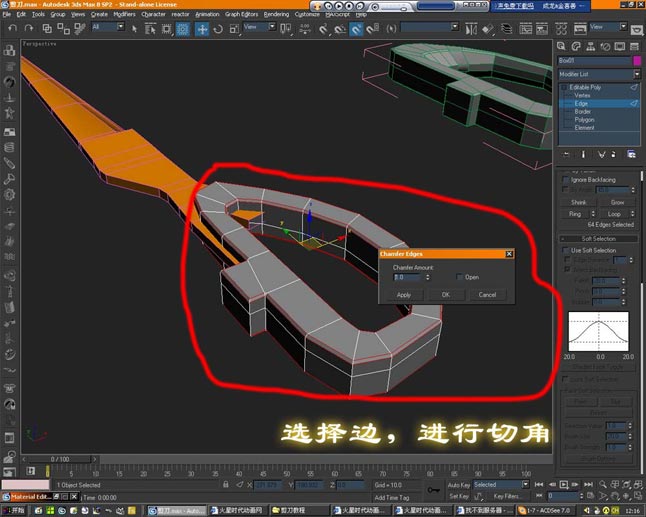The width and height of the screenshot is (646, 517).
Task: Activate the Select and Scale tool
Action: pos(234,29)
